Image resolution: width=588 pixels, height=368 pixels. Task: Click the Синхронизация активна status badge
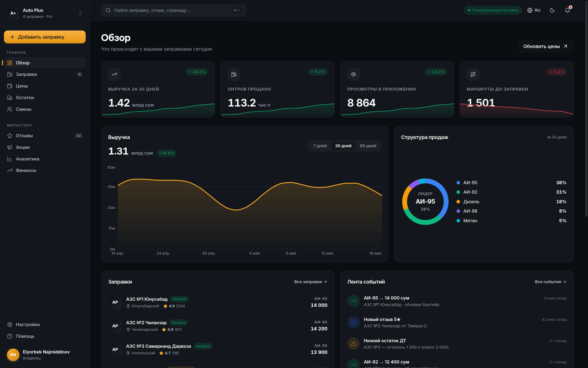pos(493,10)
